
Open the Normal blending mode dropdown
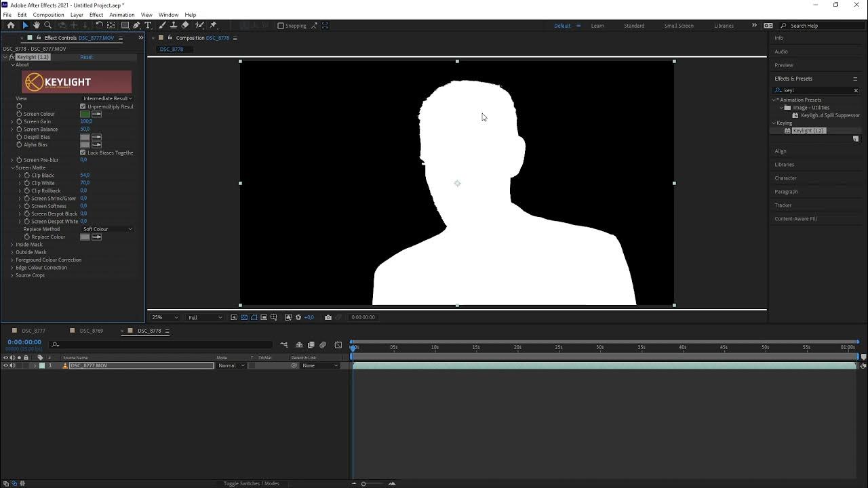(x=231, y=365)
